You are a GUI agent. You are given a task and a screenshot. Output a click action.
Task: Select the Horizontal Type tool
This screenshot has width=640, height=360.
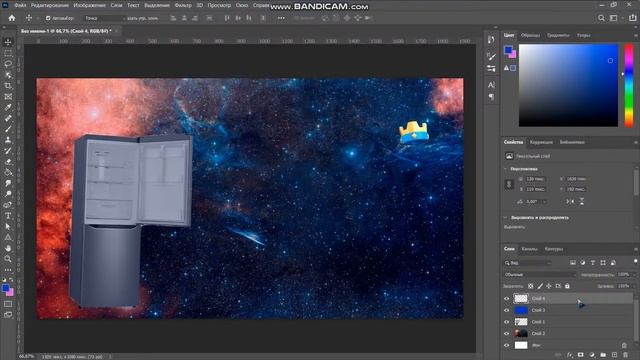8,216
